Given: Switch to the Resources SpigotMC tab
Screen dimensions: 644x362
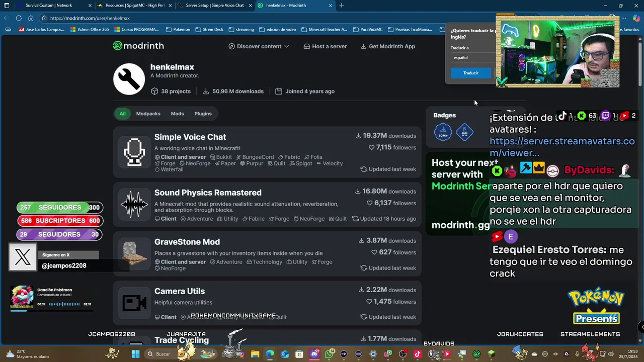Looking at the screenshot, I should tap(134, 6).
